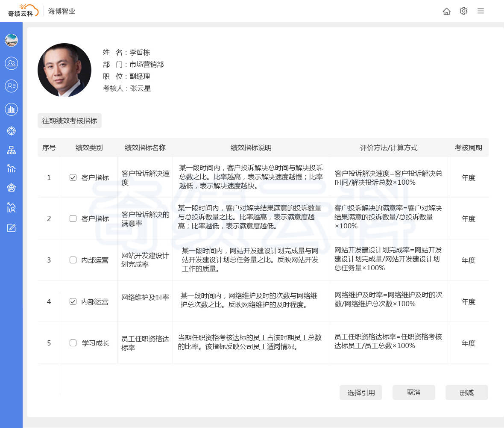Open settings via the gear icon
The width and height of the screenshot is (504, 428).
coord(464,11)
